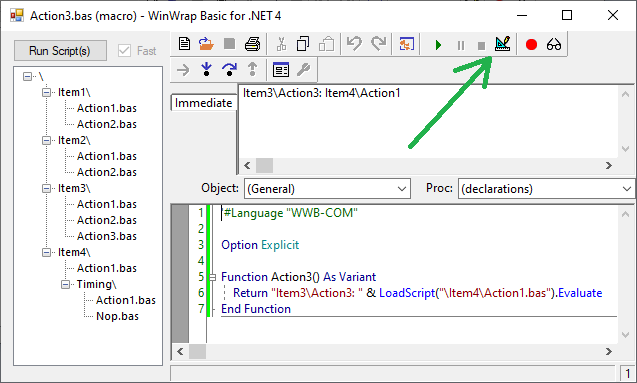Click the #Language "WWB-COM" line
The image size is (637, 383).
tap(290, 213)
